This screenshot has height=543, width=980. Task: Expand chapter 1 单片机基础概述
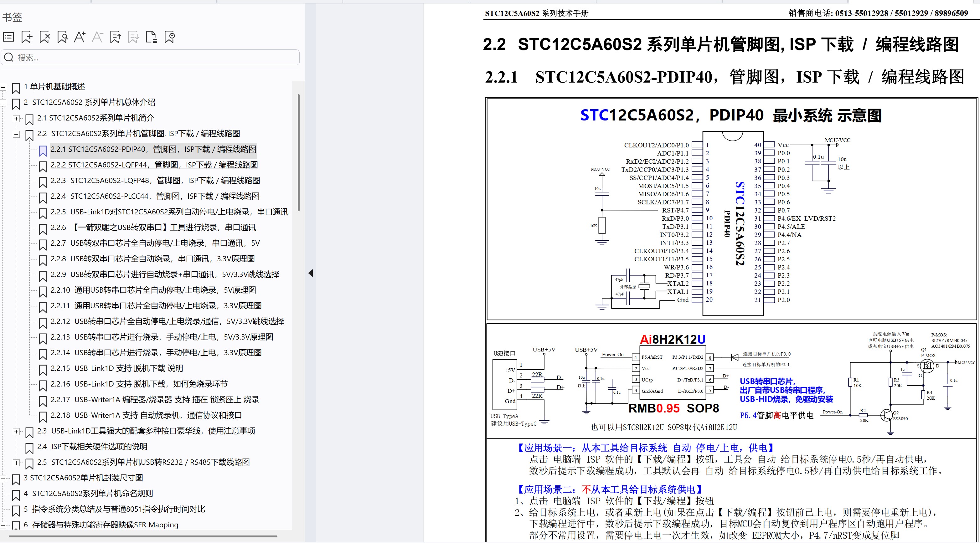point(3,87)
